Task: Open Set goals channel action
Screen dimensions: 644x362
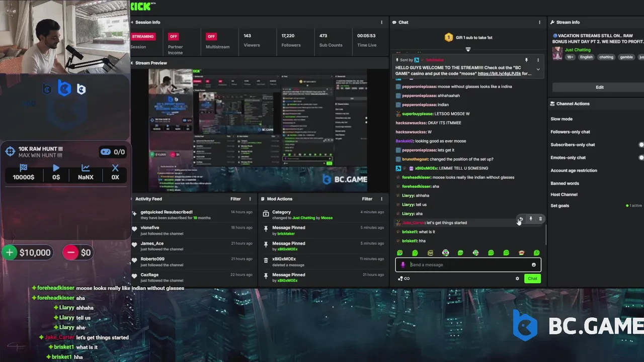Action: point(559,206)
